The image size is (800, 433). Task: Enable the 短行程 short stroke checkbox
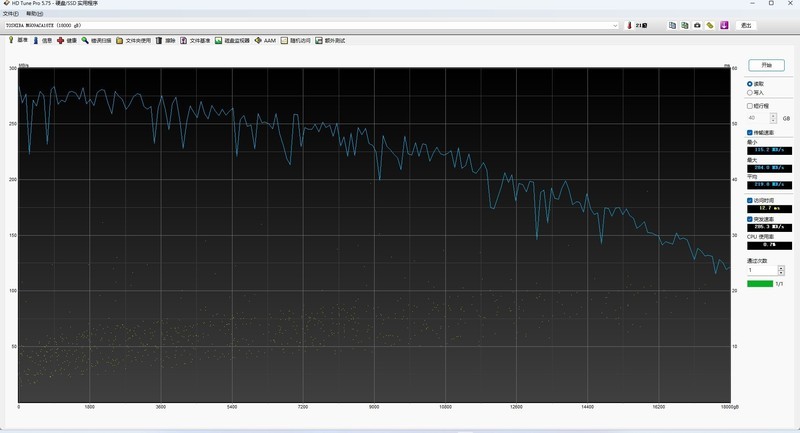750,106
